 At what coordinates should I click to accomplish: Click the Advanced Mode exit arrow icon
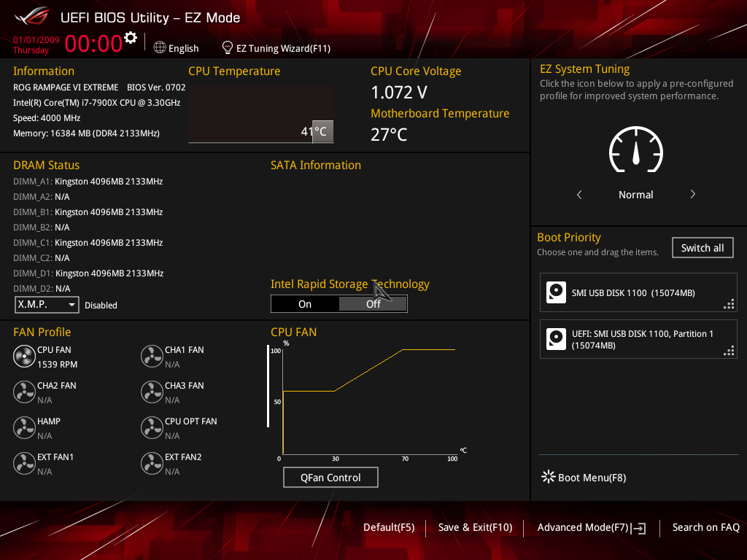click(638, 528)
